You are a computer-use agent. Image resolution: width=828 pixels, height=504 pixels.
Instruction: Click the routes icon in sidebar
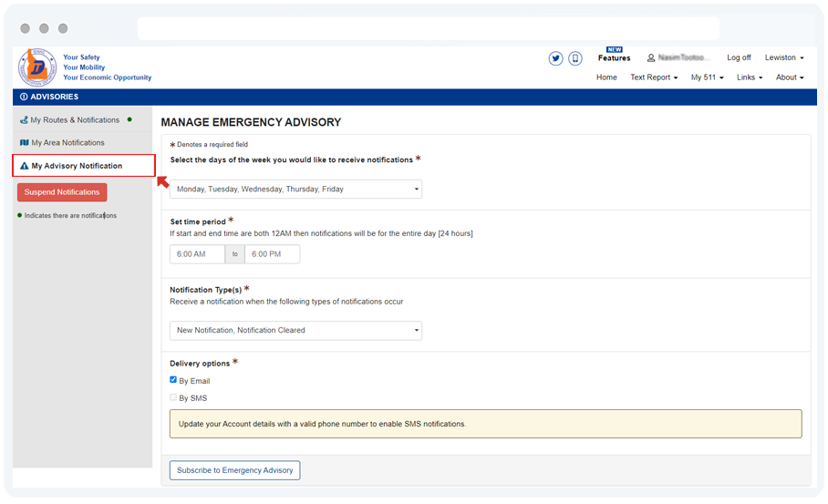click(x=24, y=120)
